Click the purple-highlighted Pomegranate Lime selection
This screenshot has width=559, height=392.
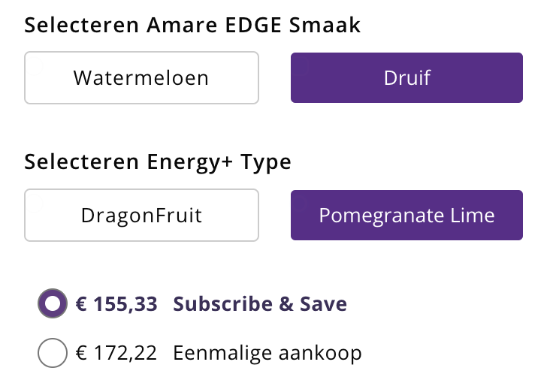(x=406, y=216)
